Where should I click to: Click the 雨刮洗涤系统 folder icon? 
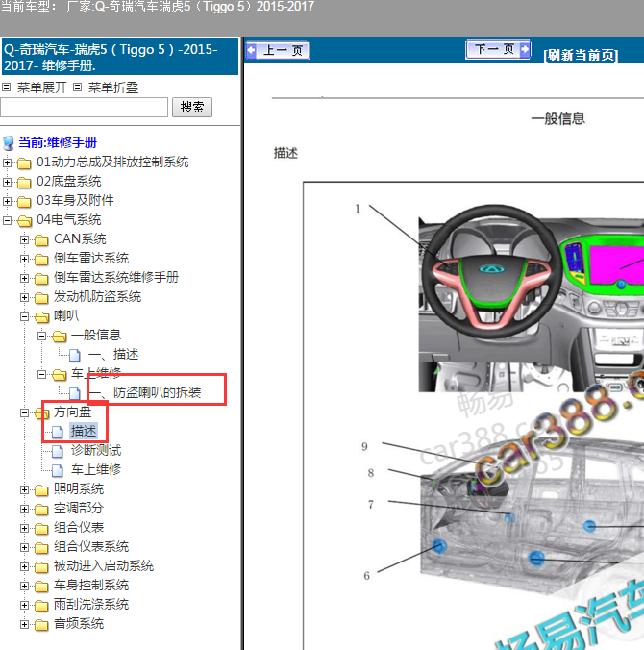coord(41,606)
